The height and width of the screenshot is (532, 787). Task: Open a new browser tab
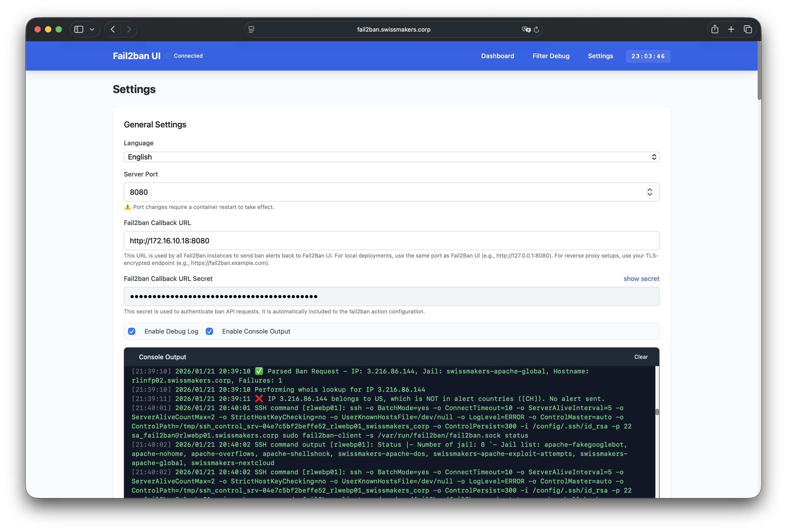tap(732, 29)
